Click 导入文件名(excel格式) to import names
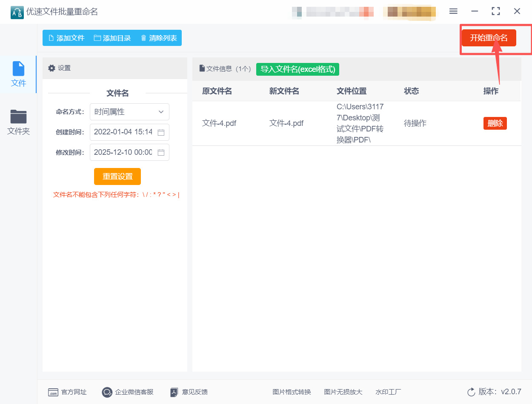Viewport: 532px width, 404px height. [297, 69]
